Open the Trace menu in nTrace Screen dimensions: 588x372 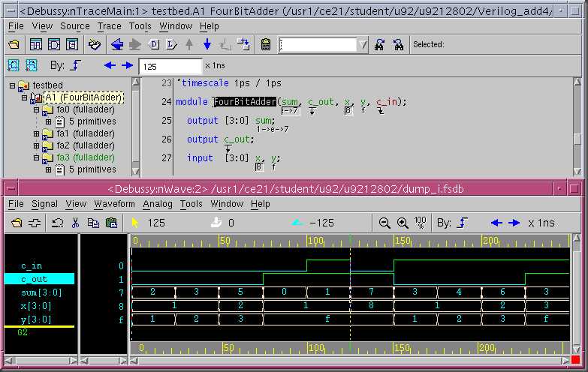pos(109,26)
